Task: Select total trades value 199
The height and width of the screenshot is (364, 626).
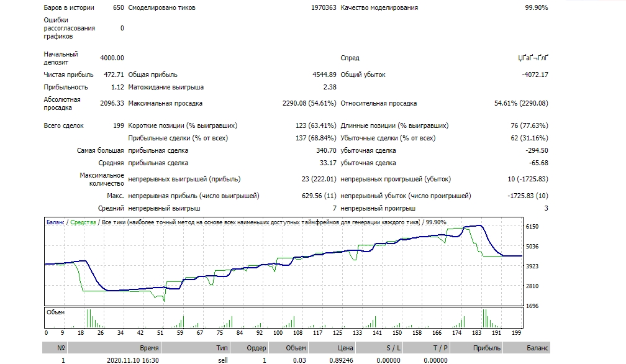Action: click(119, 125)
